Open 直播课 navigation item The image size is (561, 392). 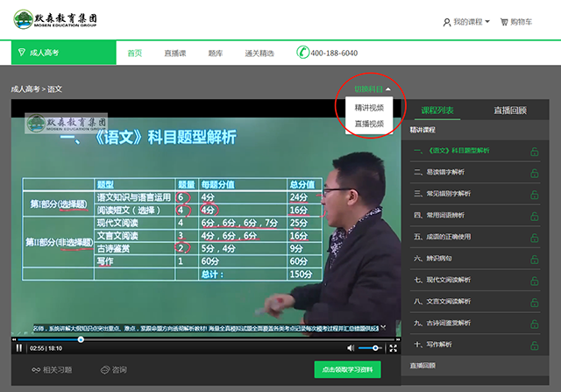175,53
